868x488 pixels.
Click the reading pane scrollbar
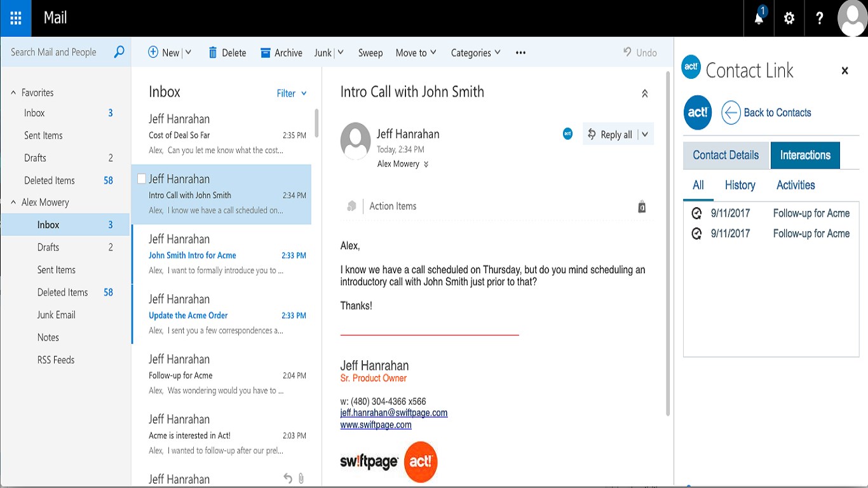pyautogui.click(x=668, y=243)
